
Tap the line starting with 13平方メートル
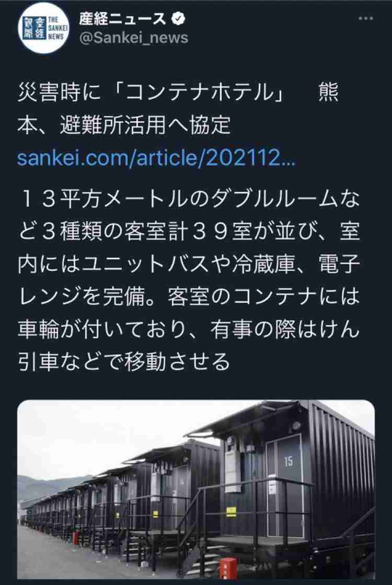click(189, 198)
